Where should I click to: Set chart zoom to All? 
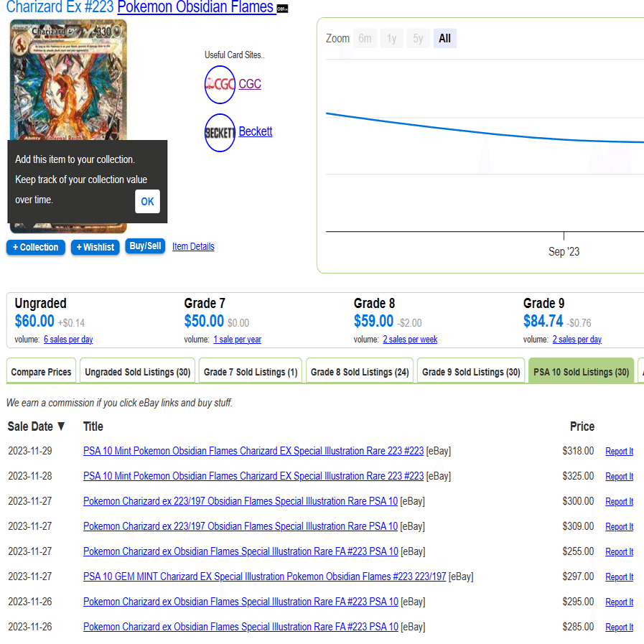445,38
